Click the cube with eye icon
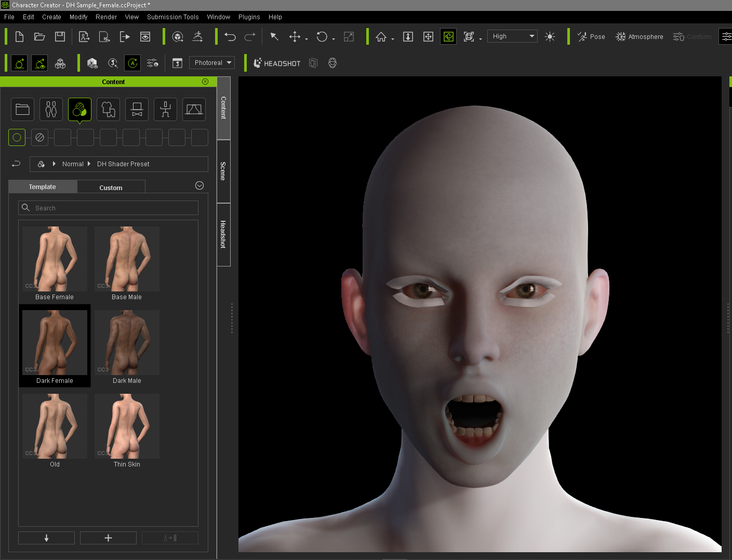The height and width of the screenshot is (560, 732). pos(92,63)
